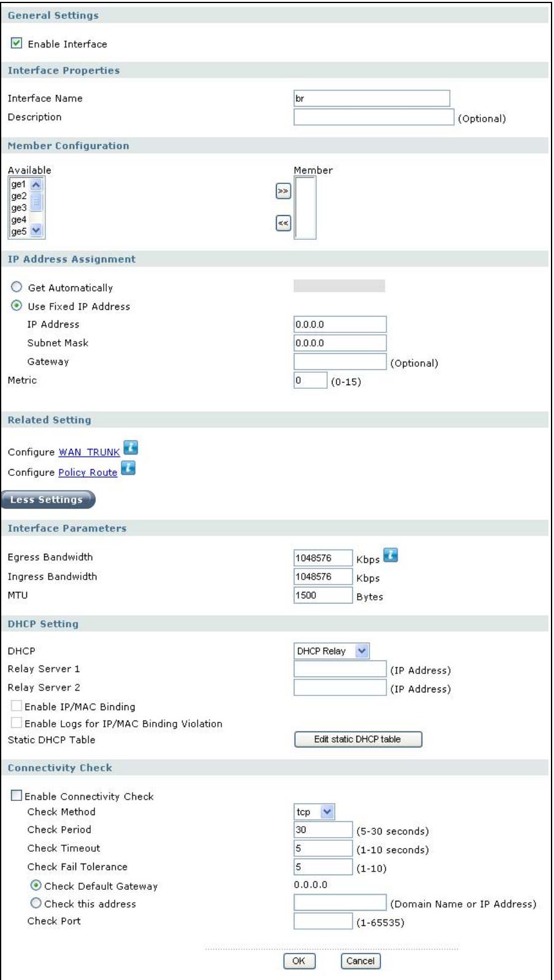The width and height of the screenshot is (554, 980).
Task: Click the info icon beside Egress Bandwidth Kbps
Action: [390, 556]
